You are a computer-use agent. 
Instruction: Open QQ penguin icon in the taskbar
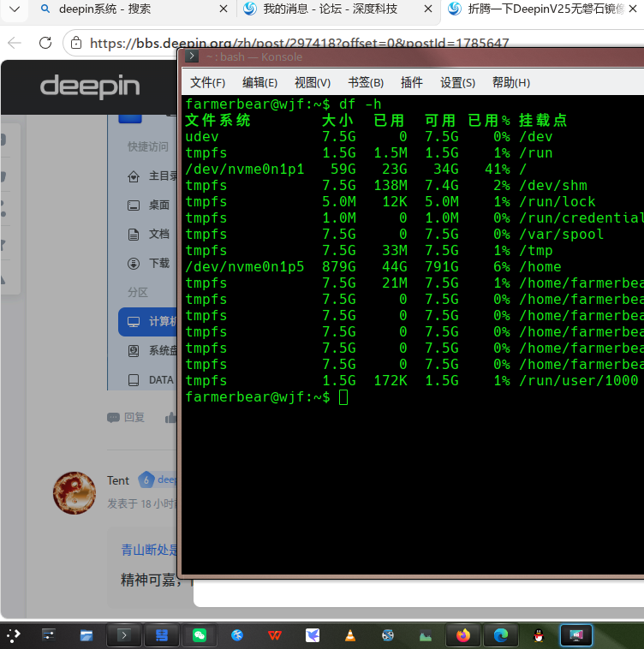tap(539, 635)
